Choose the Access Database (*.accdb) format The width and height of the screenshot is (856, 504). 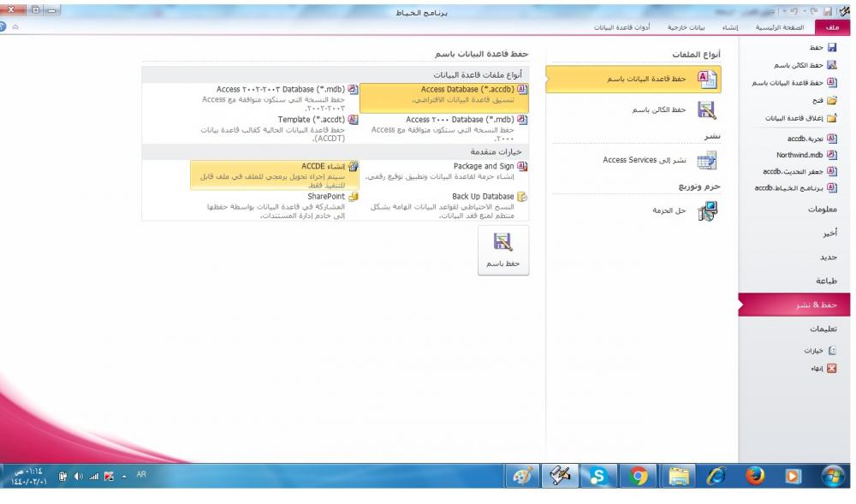point(444,98)
